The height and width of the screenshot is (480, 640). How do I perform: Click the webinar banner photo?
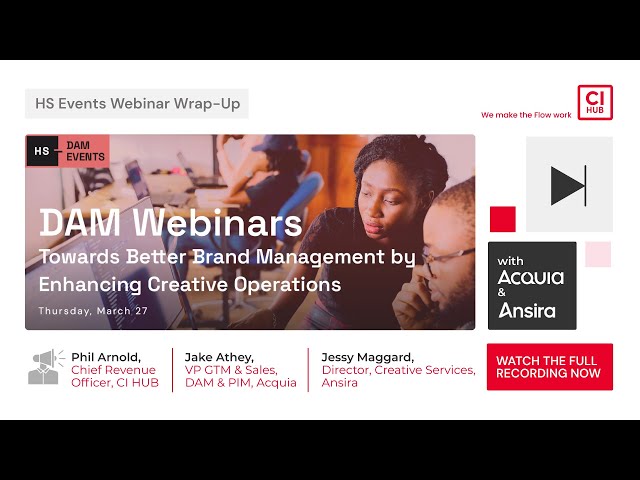point(250,232)
